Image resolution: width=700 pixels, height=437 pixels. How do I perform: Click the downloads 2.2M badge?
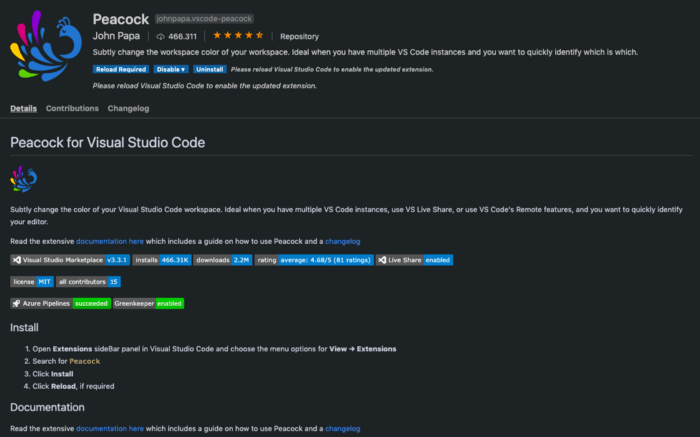click(223, 260)
